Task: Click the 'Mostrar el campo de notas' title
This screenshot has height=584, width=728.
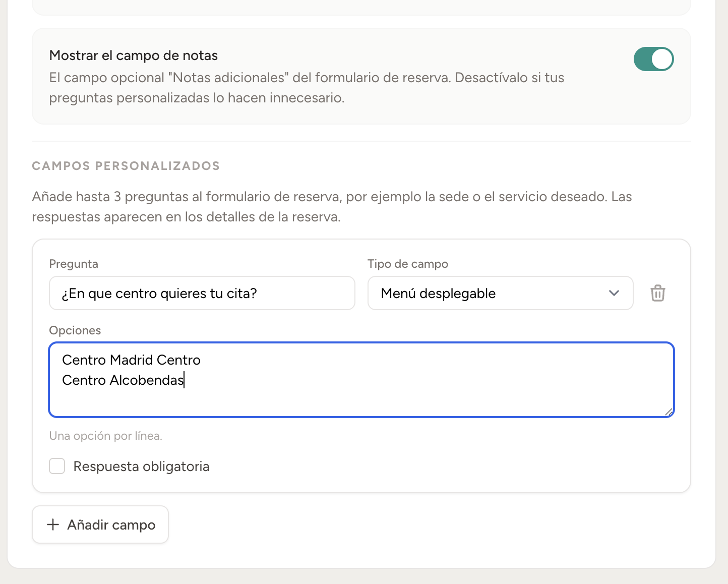Action: point(134,55)
